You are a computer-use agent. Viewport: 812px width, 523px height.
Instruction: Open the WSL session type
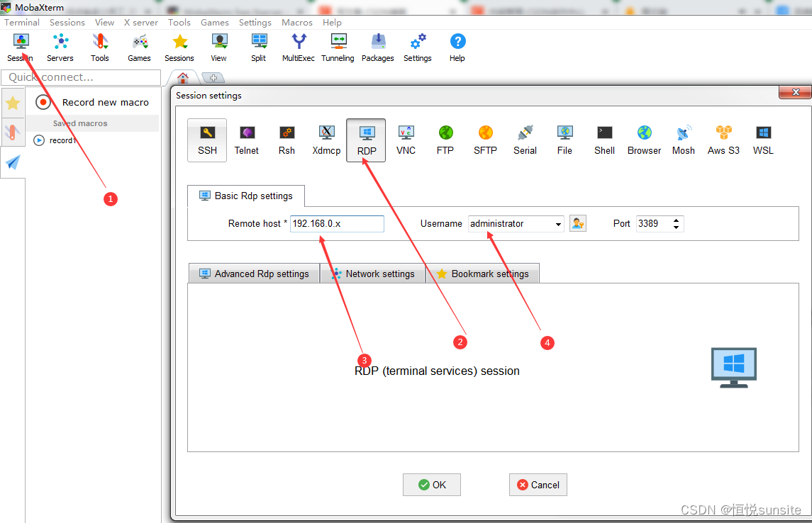762,140
